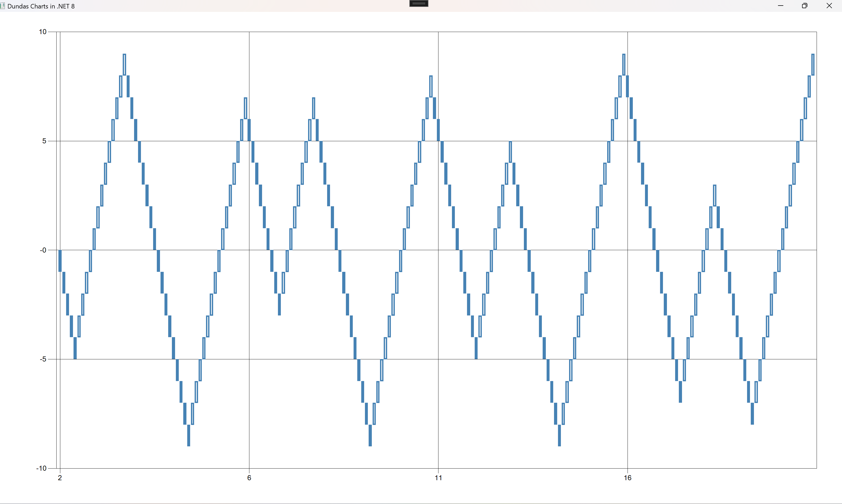Image resolution: width=842 pixels, height=504 pixels.
Task: Click the 'Dundas Charts in .NET 8' title
Action: (41, 6)
